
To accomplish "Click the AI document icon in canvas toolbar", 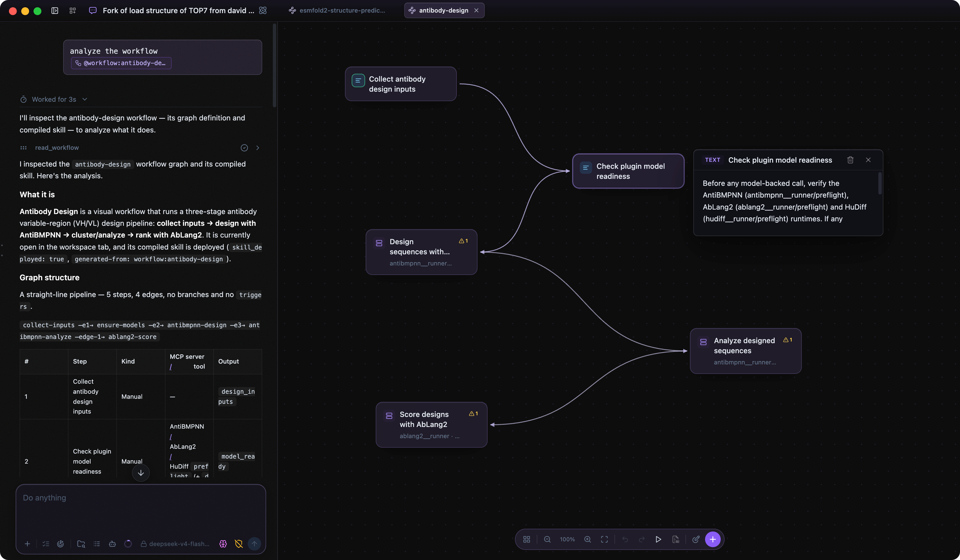I will (675, 539).
